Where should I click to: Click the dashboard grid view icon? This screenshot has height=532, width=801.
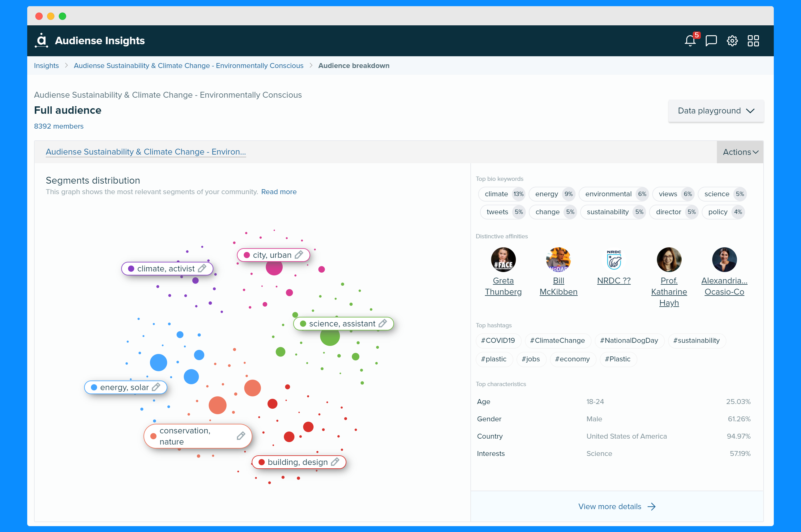(x=755, y=40)
